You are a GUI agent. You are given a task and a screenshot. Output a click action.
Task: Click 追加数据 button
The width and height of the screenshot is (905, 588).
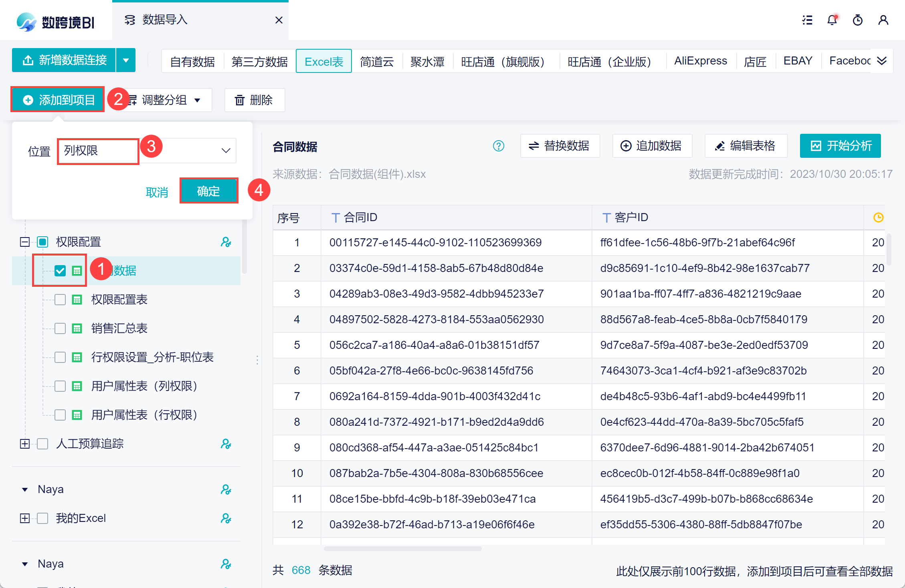[x=652, y=146]
